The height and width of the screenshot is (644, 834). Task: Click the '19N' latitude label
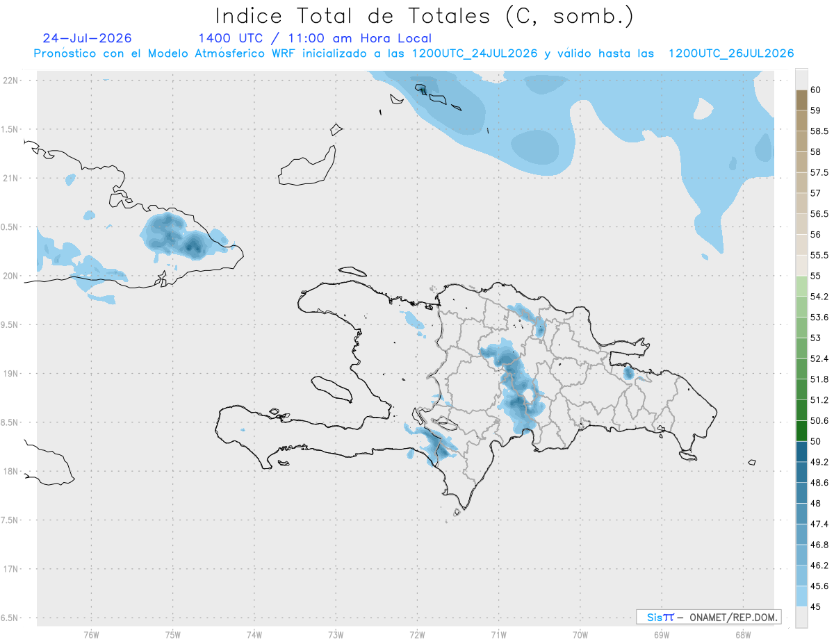(x=11, y=373)
